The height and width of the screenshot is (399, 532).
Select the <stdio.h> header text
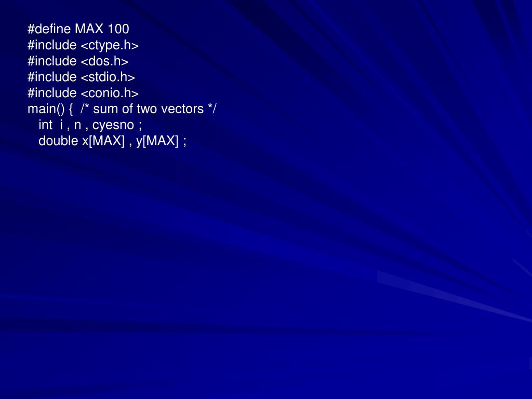tap(108, 77)
